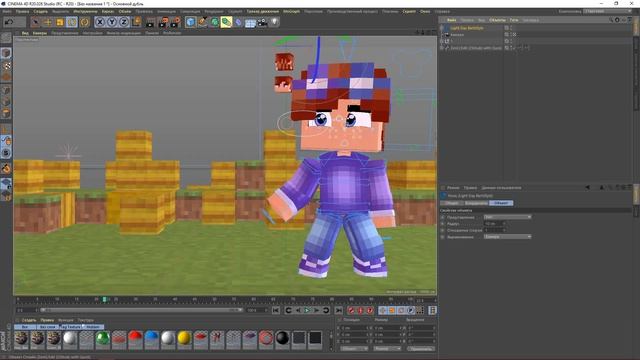Image resolution: width=640 pixels, height=360 pixels.
Task: Open the Объект dropdown in coordinates manager
Action: 354,349
